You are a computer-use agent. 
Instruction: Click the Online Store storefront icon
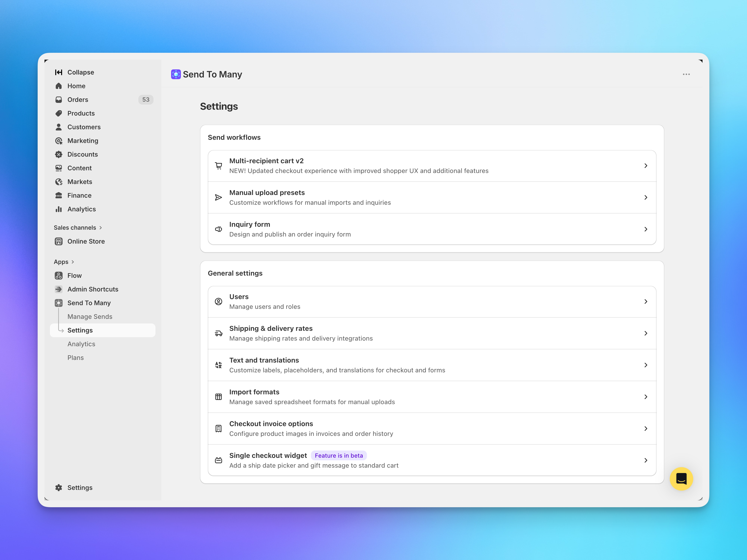tap(58, 241)
